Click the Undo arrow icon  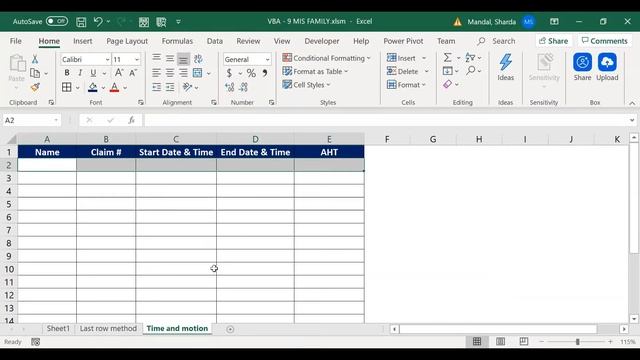pyautogui.click(x=98, y=21)
